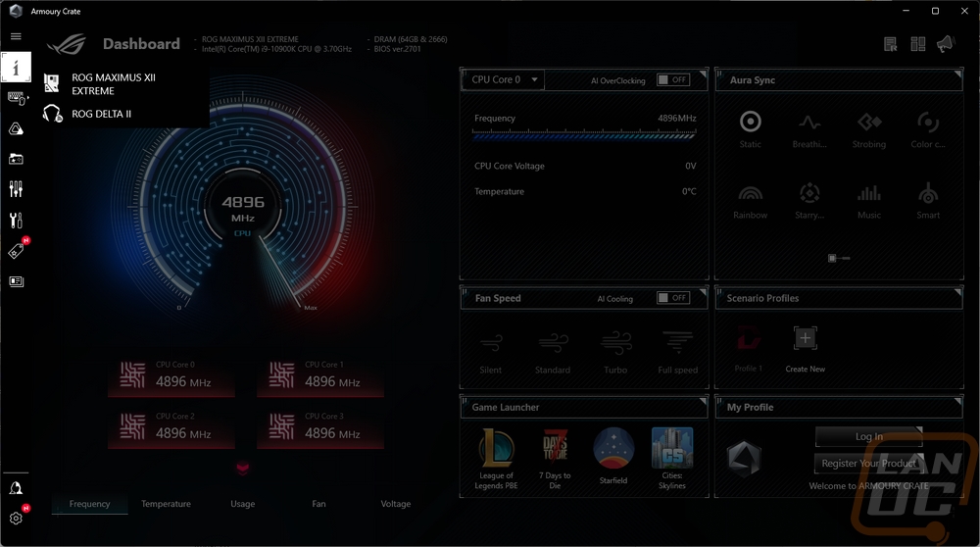Click the CPU Core 1 frequency tile
The image size is (980, 547).
pyautogui.click(x=320, y=377)
